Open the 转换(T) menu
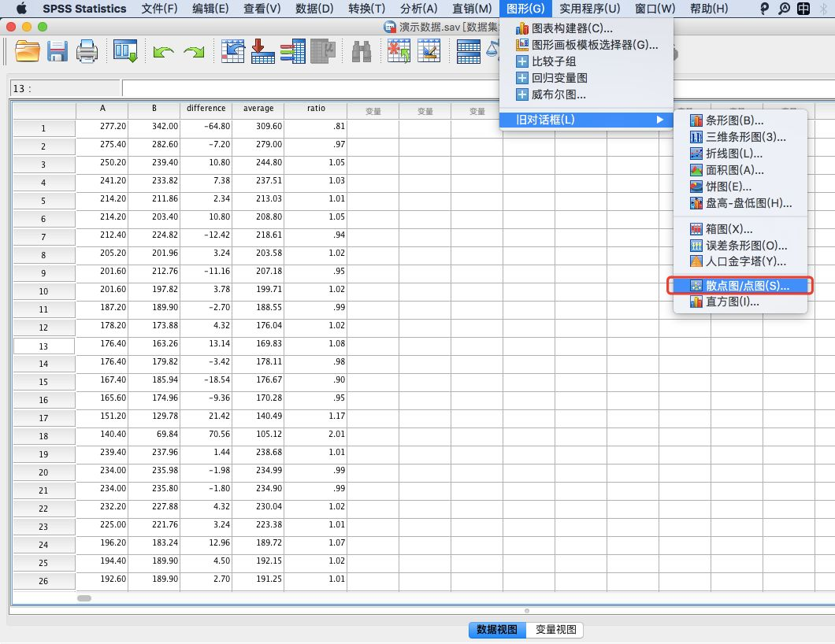This screenshot has width=835, height=644. pos(368,9)
